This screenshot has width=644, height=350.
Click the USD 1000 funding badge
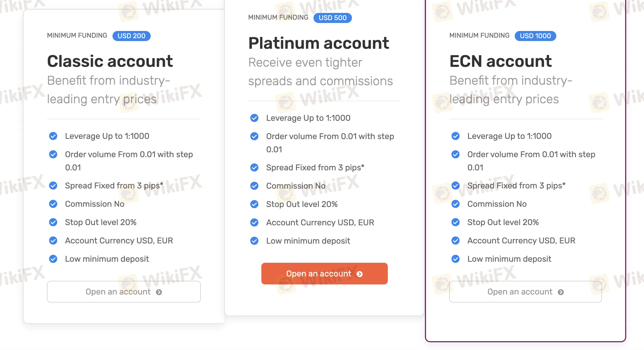535,36
